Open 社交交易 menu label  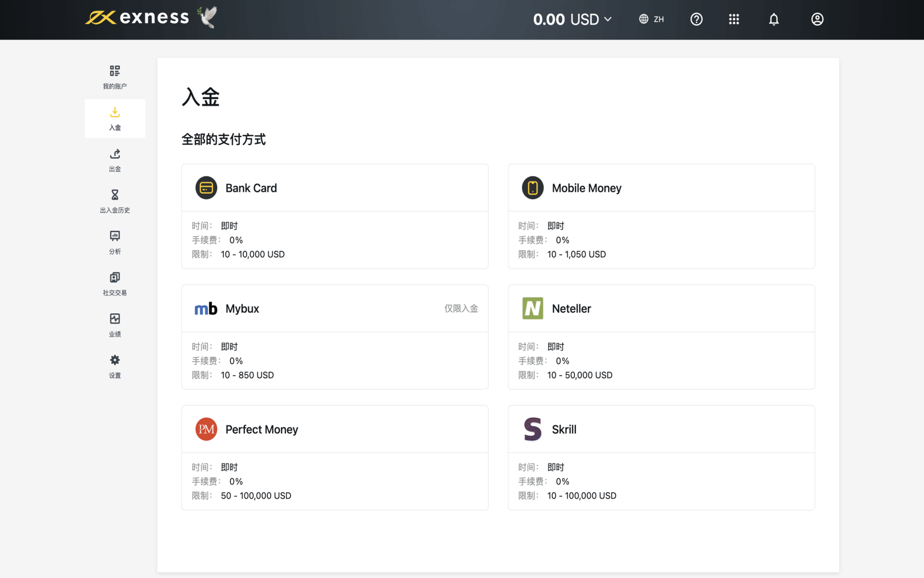(x=115, y=293)
